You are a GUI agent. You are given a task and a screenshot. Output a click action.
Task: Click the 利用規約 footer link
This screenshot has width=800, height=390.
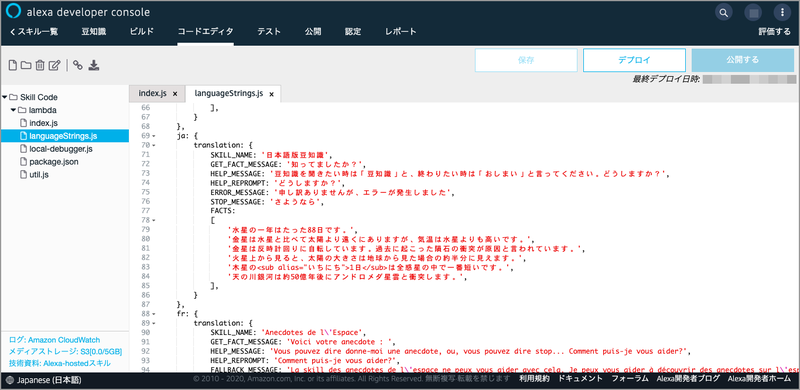(534, 379)
